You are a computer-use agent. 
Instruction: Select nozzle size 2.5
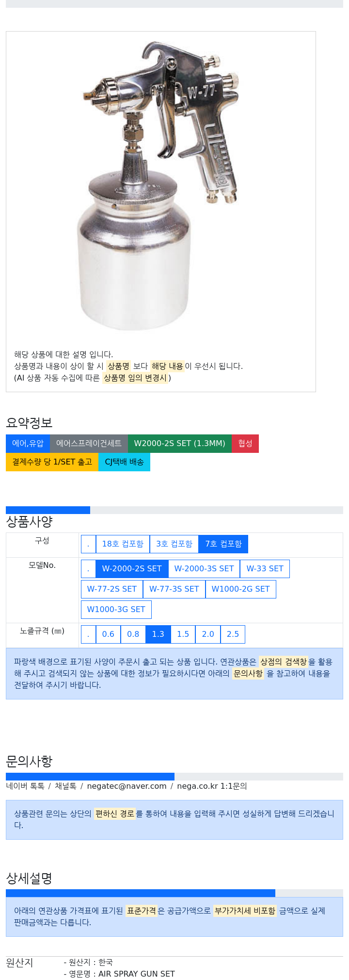coord(233,634)
